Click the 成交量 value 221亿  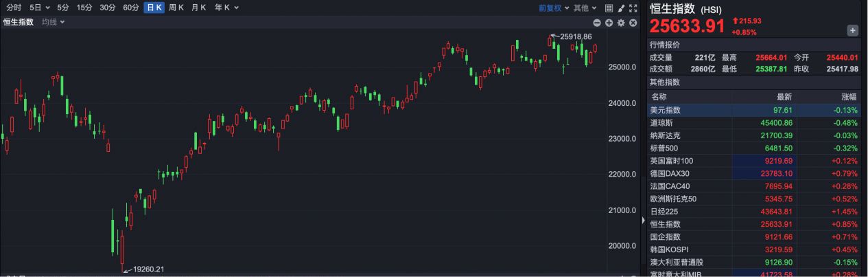(x=705, y=58)
